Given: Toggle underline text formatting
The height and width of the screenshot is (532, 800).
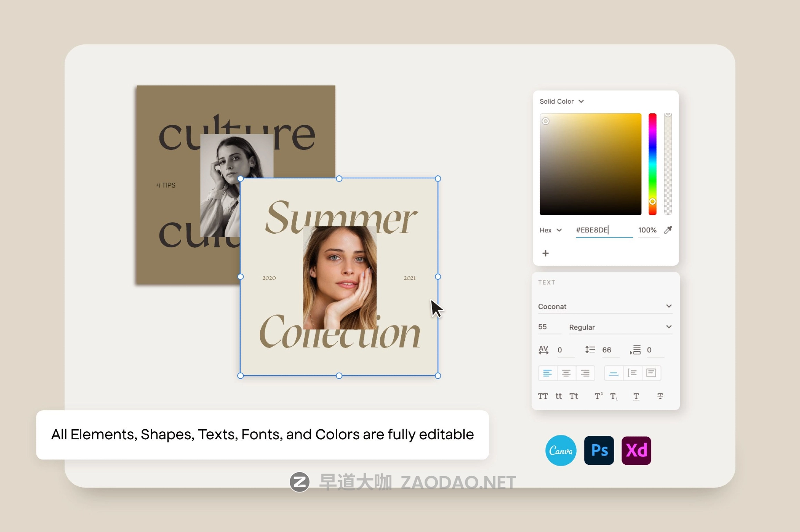Looking at the screenshot, I should tap(636, 396).
